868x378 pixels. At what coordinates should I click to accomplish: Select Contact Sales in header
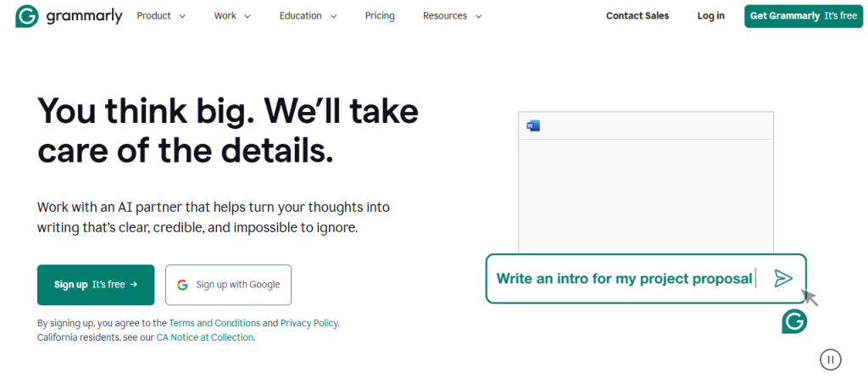tap(637, 16)
